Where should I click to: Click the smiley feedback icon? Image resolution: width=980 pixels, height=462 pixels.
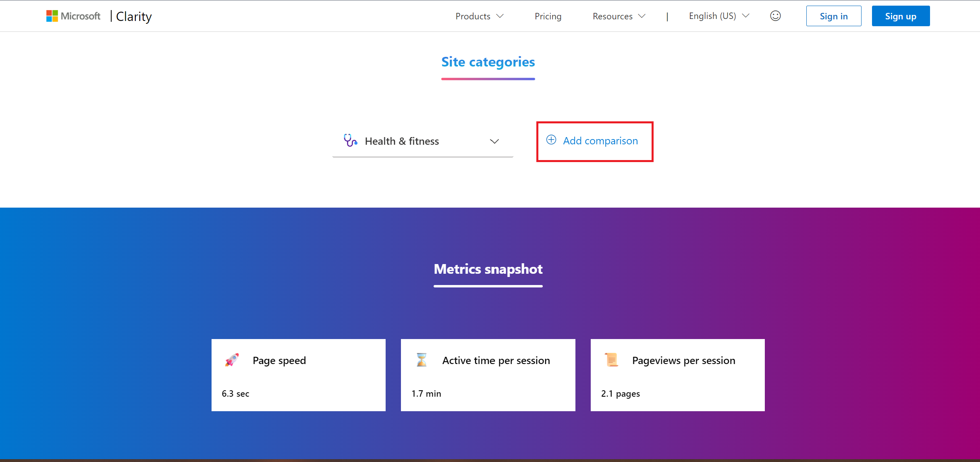[x=775, y=16]
